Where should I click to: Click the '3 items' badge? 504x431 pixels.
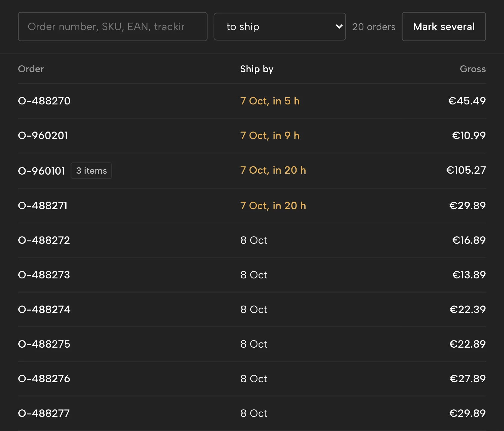pyautogui.click(x=91, y=171)
